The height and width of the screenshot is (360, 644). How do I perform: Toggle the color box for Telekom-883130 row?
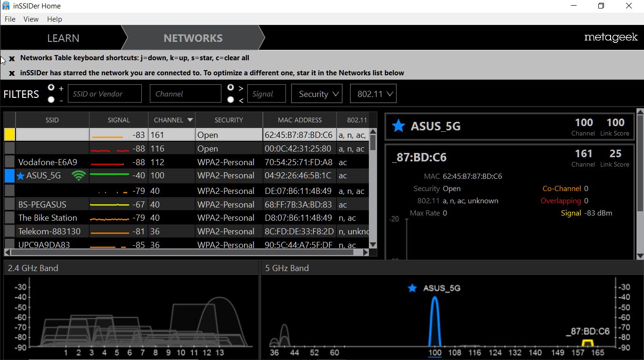tap(9, 232)
